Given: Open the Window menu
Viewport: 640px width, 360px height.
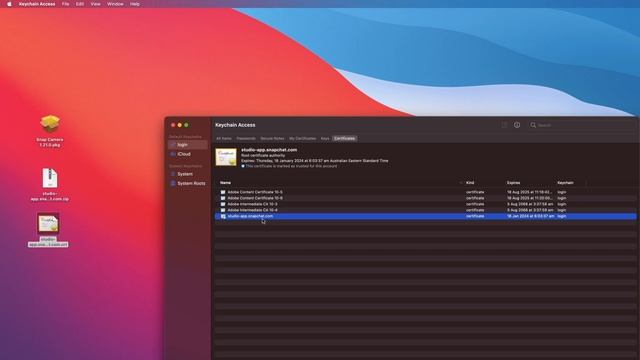Looking at the screenshot, I should 115,4.
